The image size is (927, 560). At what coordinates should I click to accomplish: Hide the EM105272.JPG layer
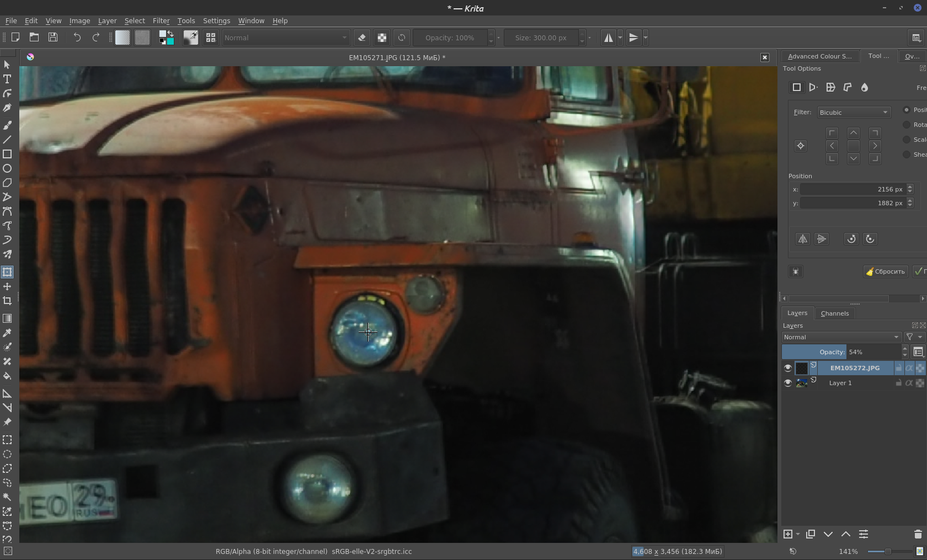point(788,368)
